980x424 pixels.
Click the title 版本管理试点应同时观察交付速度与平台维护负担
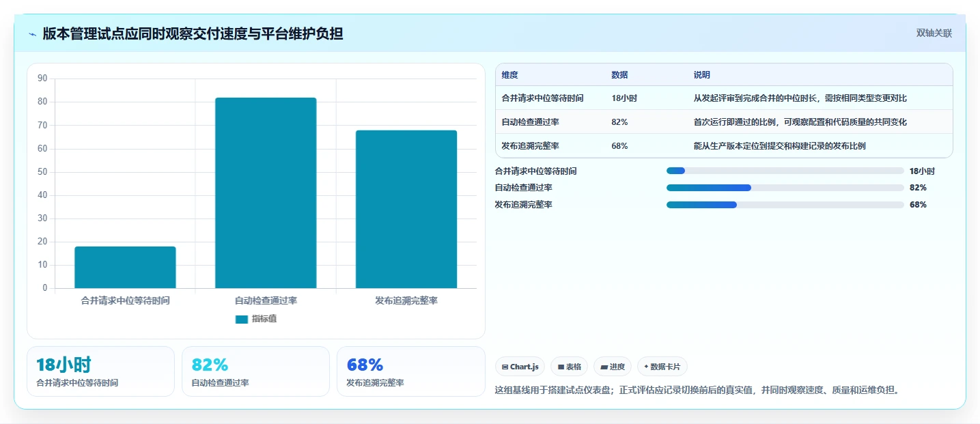click(193, 33)
